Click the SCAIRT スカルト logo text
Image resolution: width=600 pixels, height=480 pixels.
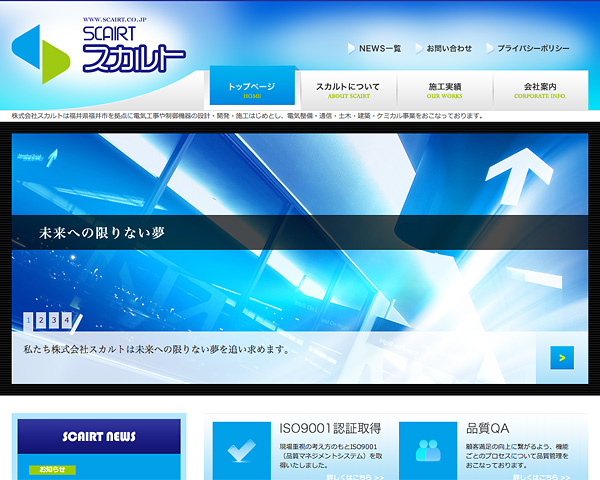coord(134,49)
